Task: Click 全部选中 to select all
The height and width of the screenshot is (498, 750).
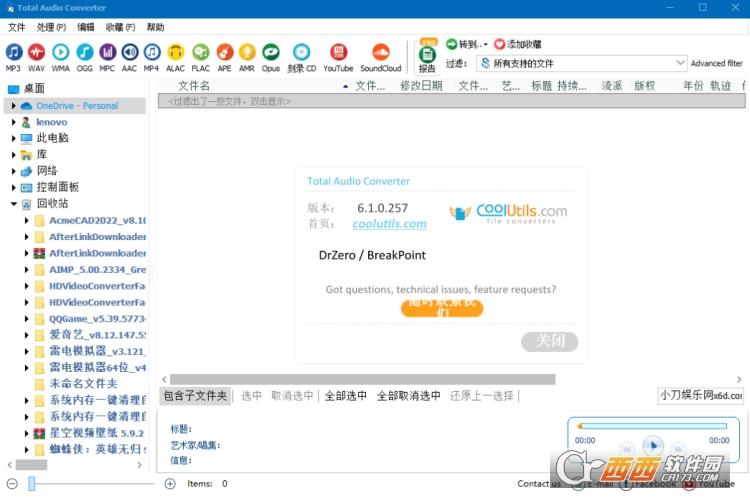Action: pos(345,396)
